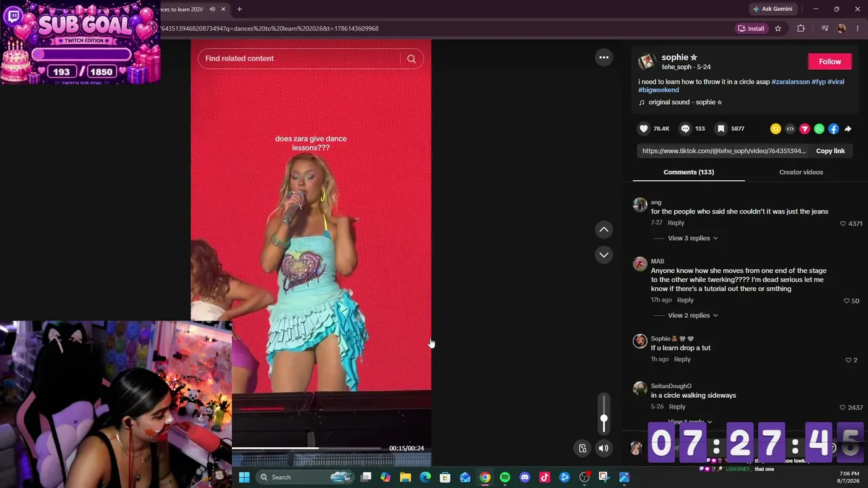
Task: Open the #bigweekend hashtag
Action: click(658, 90)
